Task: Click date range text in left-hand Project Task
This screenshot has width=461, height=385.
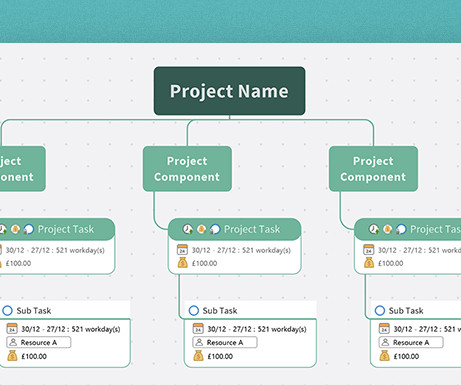Action: (55, 250)
